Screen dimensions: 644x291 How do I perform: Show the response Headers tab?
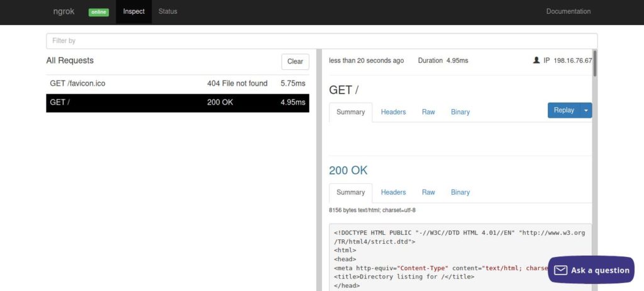tap(393, 193)
